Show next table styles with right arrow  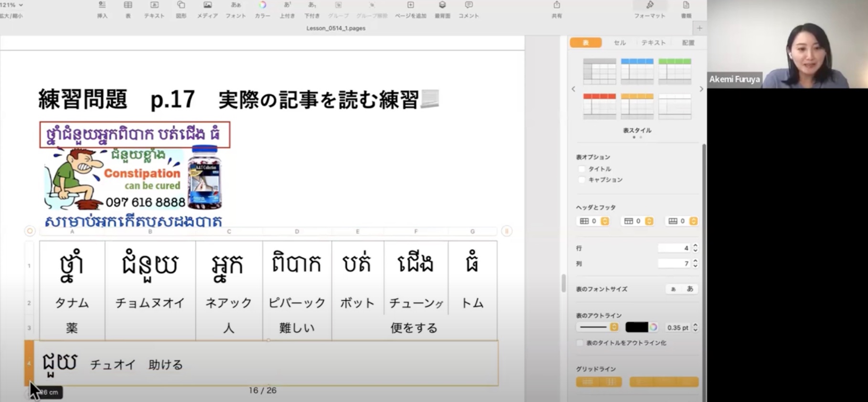701,89
